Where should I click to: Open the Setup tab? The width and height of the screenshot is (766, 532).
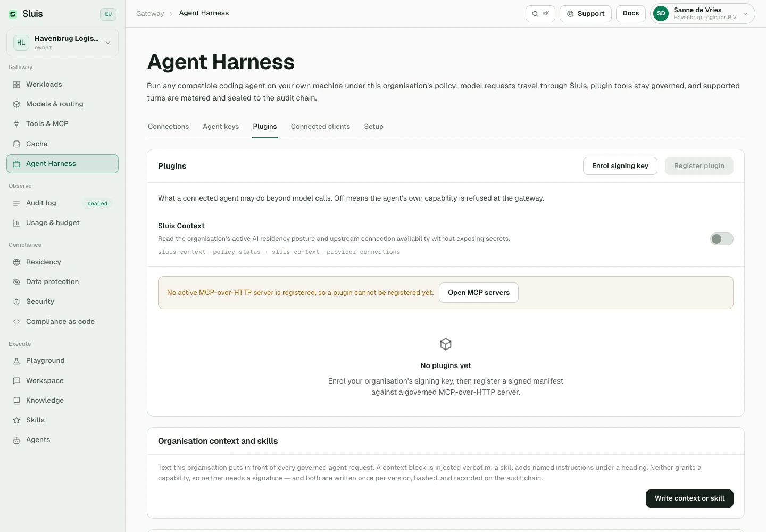pyautogui.click(x=374, y=127)
